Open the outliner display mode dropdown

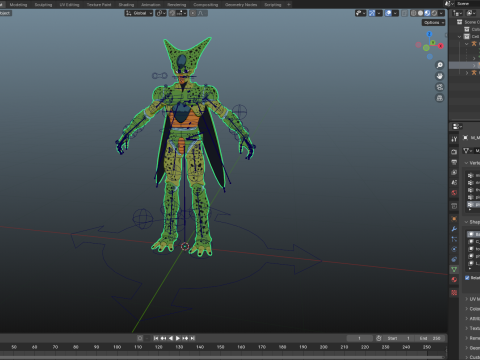[x=471, y=13]
